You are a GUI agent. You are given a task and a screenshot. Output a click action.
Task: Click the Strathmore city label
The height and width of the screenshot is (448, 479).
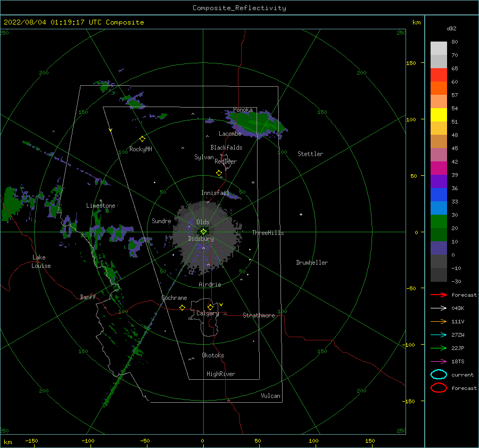click(259, 315)
